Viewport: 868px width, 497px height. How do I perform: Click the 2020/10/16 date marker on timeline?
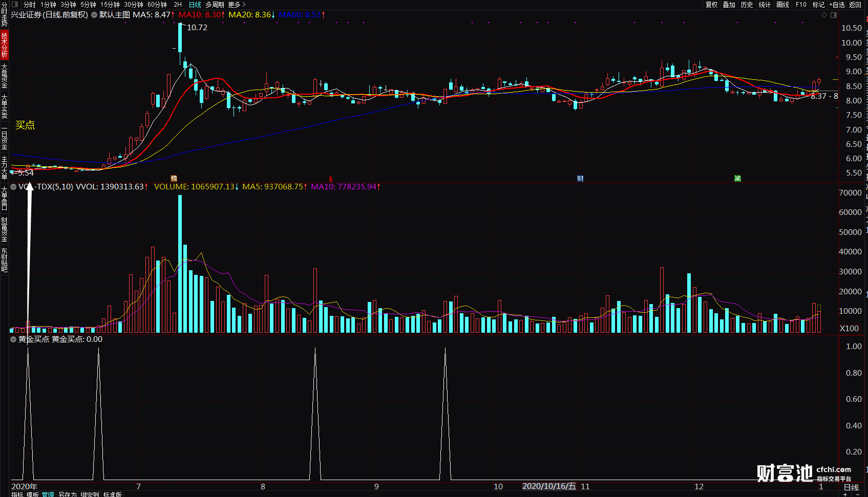click(549, 486)
